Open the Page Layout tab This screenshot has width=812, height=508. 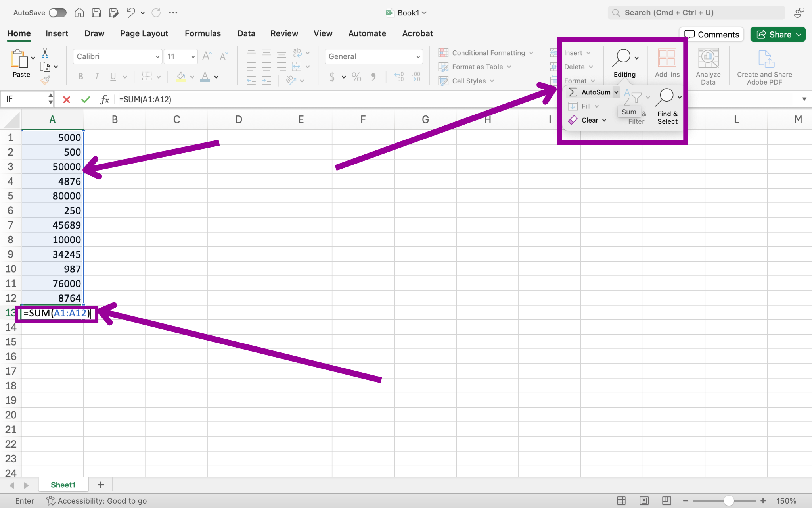tap(144, 33)
